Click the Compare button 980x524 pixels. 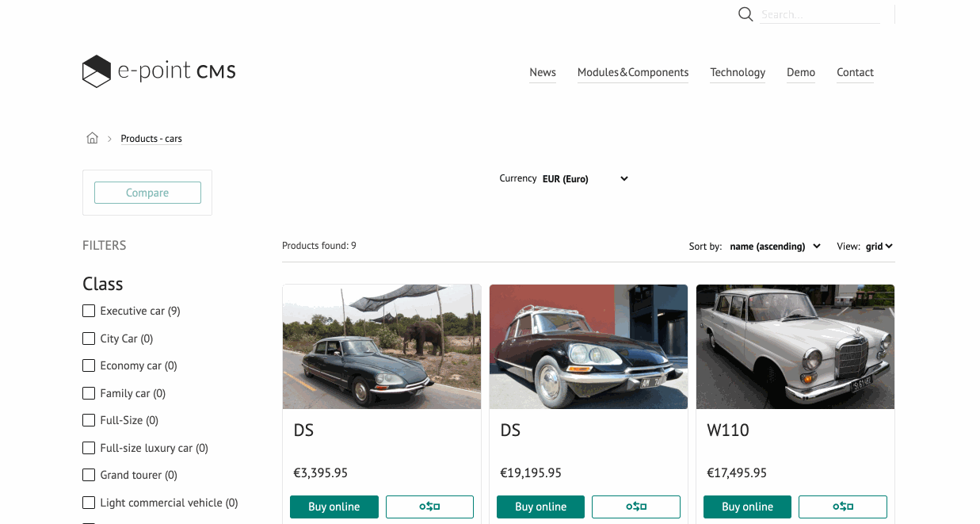tap(147, 193)
